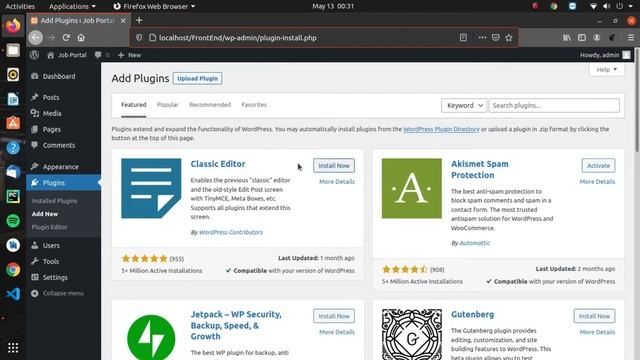The image size is (640, 360).
Task: Open comments bubble in admin bar
Action: click(101, 55)
